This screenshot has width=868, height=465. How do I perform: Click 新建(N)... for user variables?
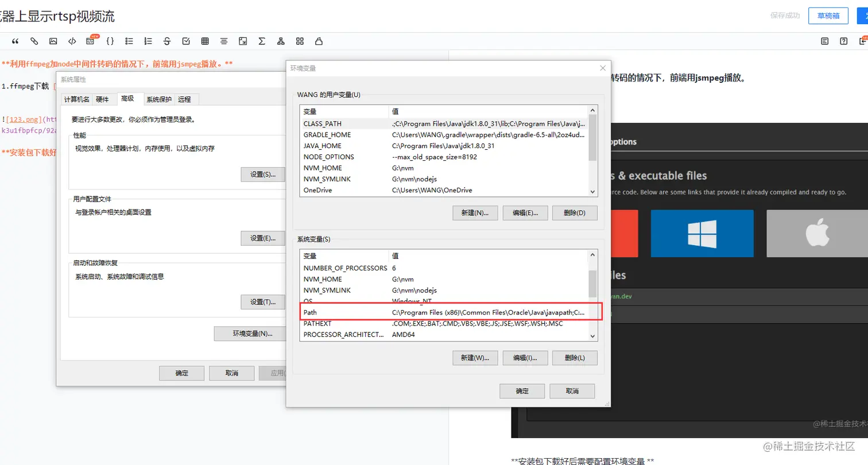tap(475, 213)
